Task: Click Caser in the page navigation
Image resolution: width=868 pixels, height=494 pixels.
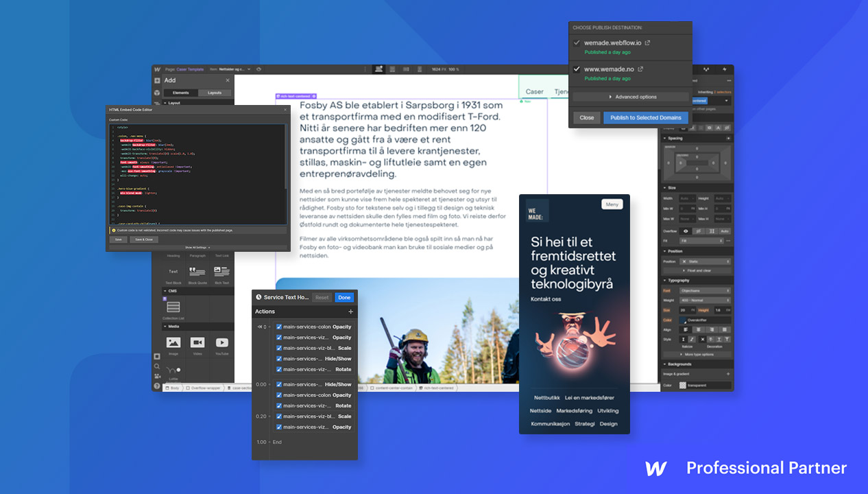Action: point(535,91)
